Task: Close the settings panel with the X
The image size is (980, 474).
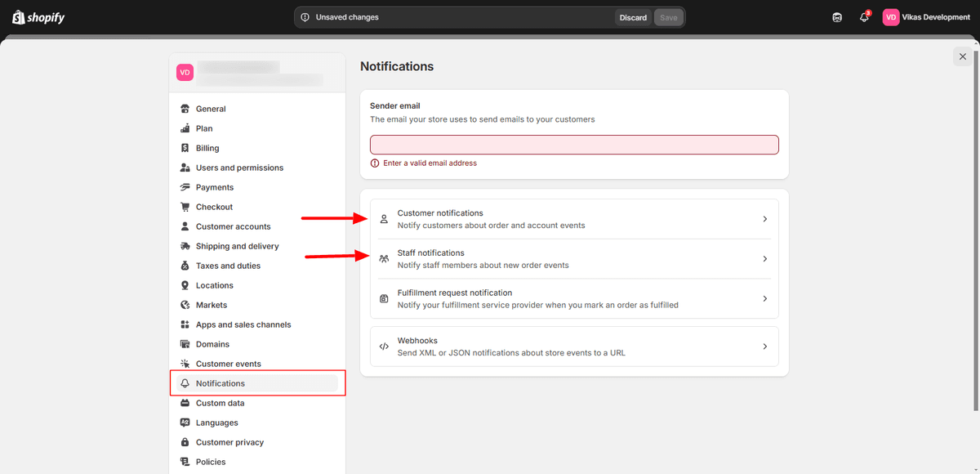Action: coord(963,56)
